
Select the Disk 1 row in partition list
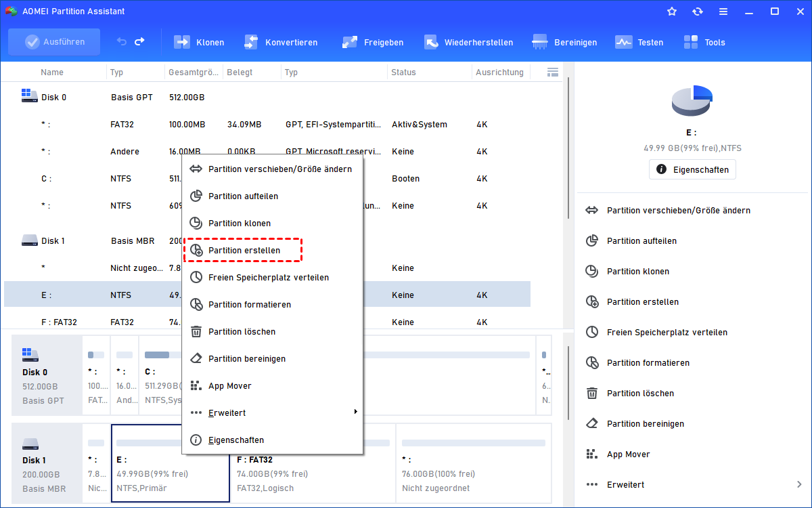point(267,240)
